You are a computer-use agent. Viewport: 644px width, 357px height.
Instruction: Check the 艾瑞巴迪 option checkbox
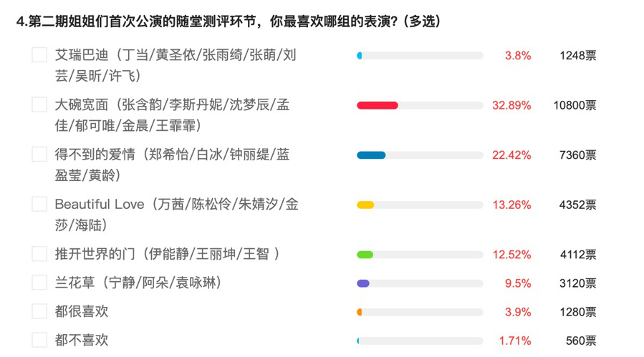[39, 55]
